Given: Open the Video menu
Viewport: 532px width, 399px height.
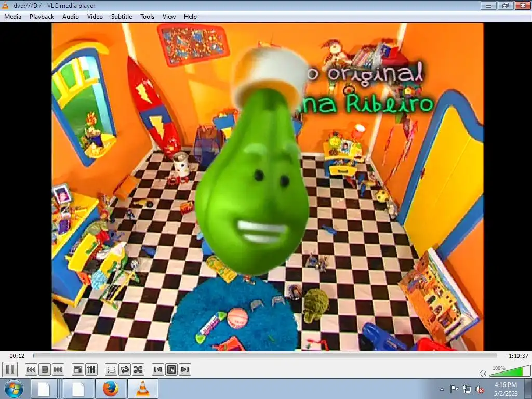Looking at the screenshot, I should coord(95,17).
